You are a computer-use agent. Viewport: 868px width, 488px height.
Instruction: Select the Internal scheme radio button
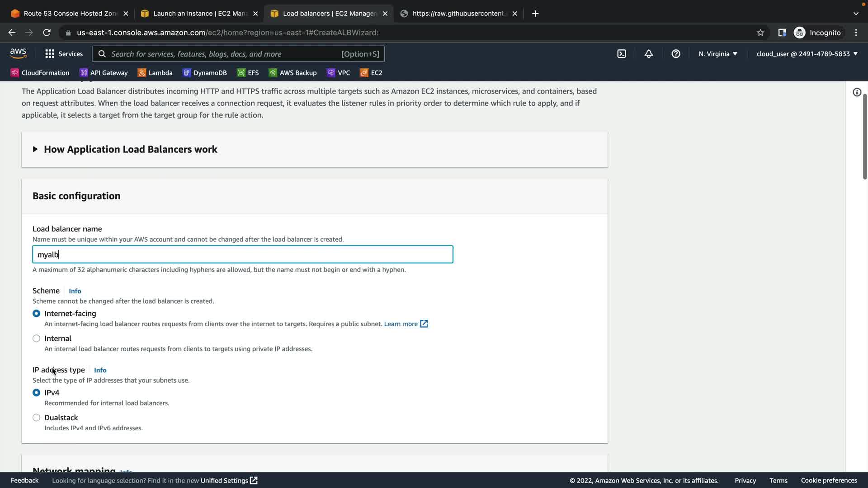[x=37, y=338]
